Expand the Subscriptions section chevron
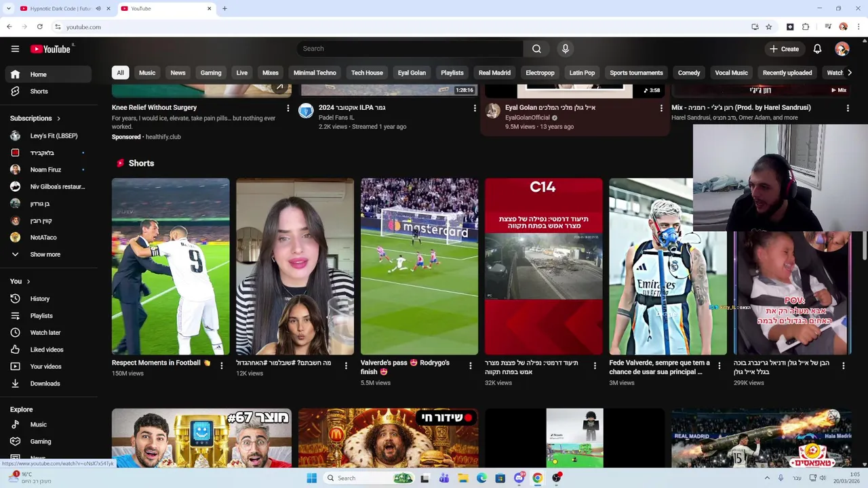The image size is (868, 488). point(58,119)
